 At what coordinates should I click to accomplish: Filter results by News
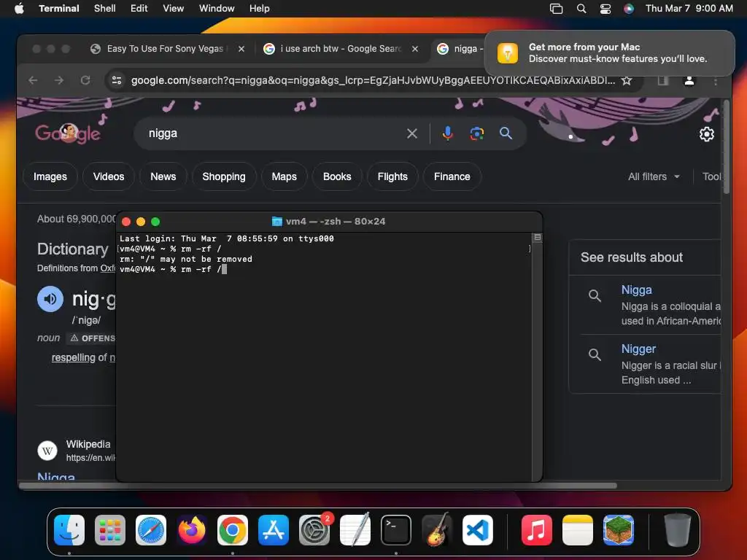(163, 176)
